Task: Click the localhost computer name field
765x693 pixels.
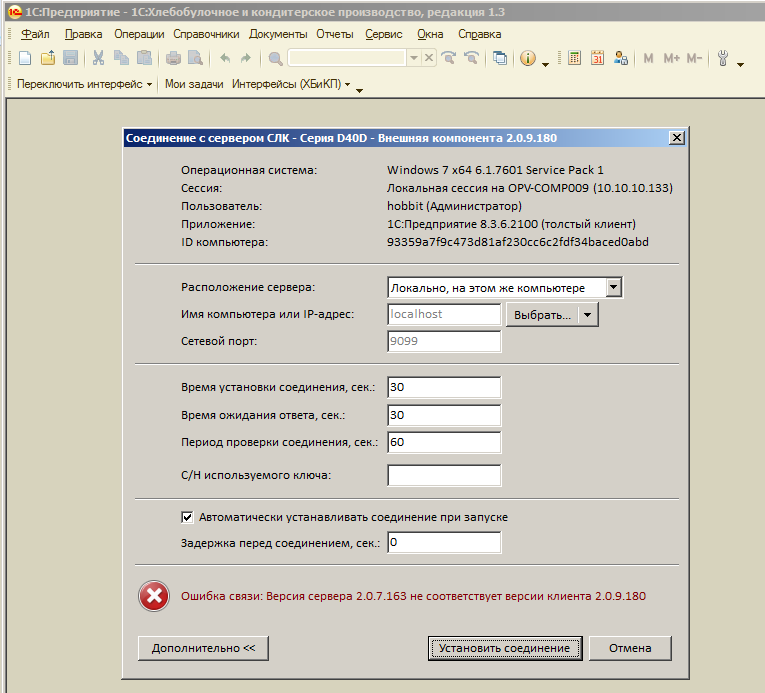Action: 444,314
